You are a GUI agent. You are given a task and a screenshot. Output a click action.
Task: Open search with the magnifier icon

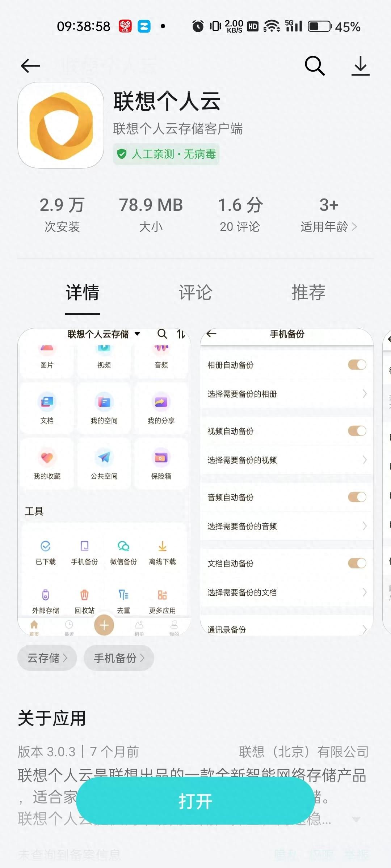pyautogui.click(x=315, y=65)
